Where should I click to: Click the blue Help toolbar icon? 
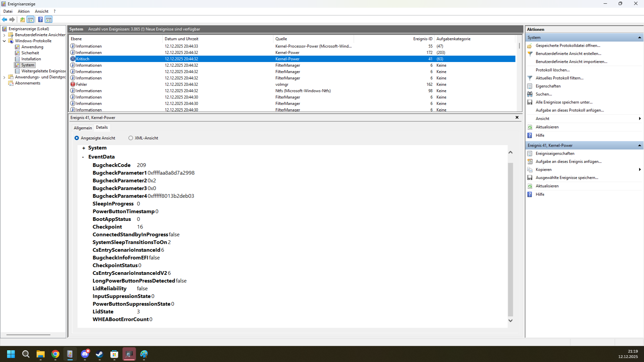tap(40, 19)
